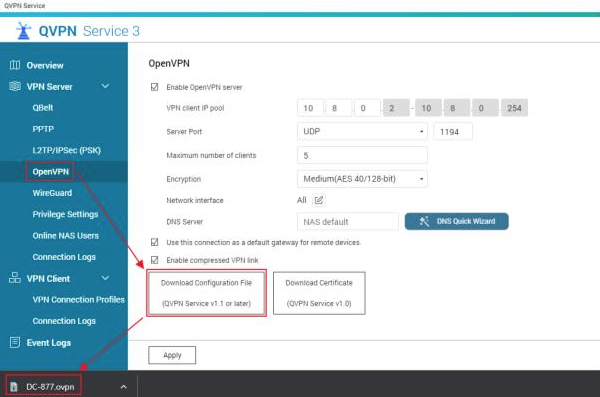Click the Event Logs document icon
This screenshot has height=397, width=600.
15,342
